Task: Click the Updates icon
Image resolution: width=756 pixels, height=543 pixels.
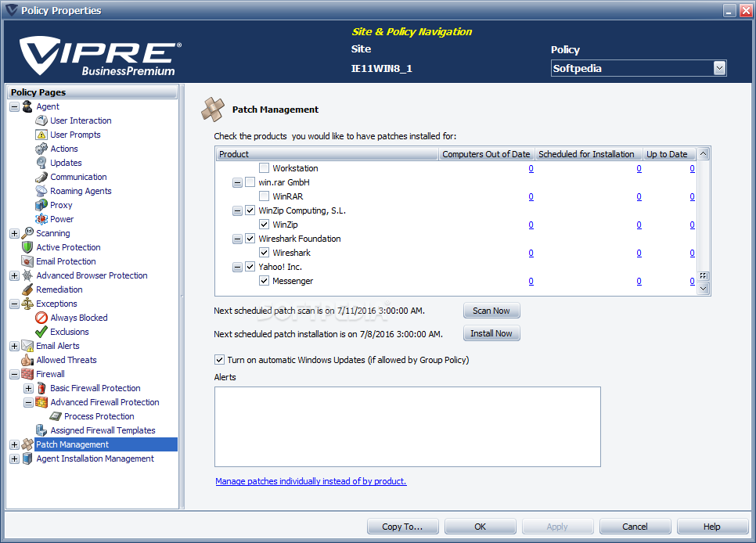Action: (41, 163)
